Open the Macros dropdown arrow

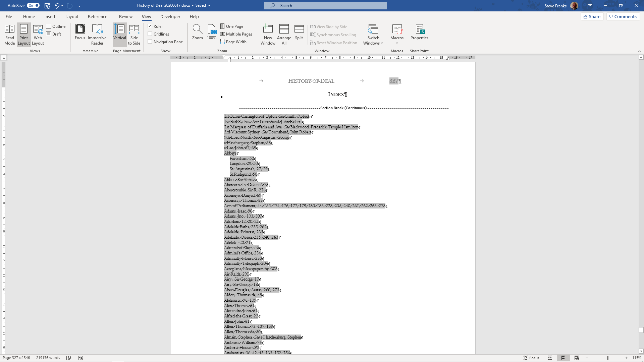397,43
